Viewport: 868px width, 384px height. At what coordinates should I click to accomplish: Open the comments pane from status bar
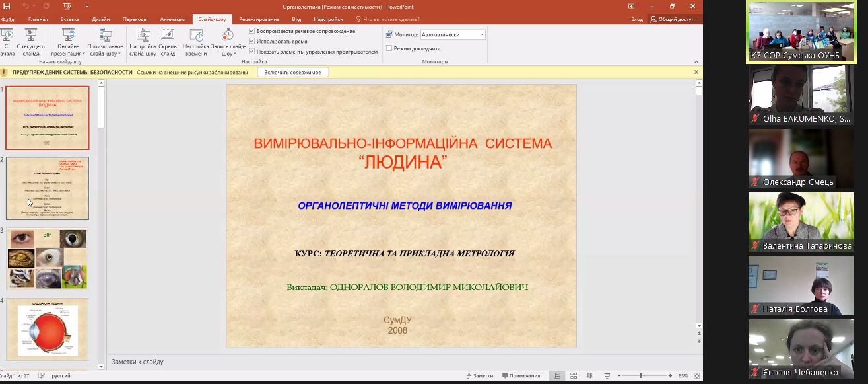pyautogui.click(x=524, y=375)
